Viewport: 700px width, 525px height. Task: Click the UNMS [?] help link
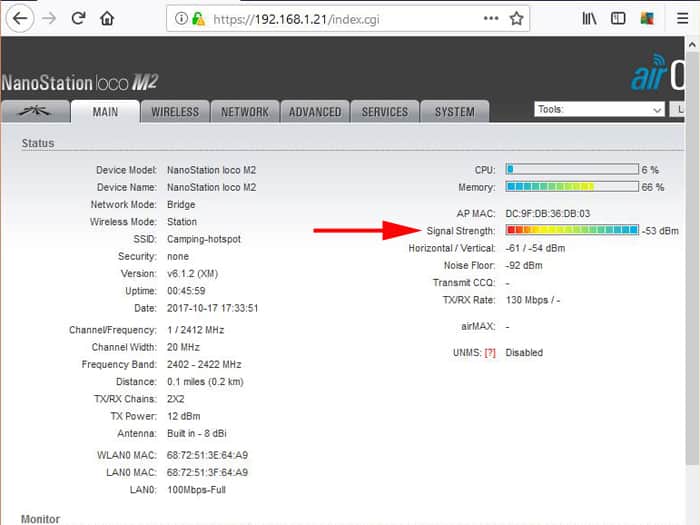point(490,353)
